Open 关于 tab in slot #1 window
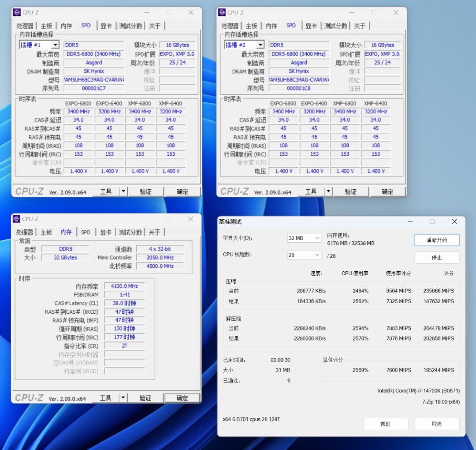This screenshot has width=476, height=450. pos(155,26)
